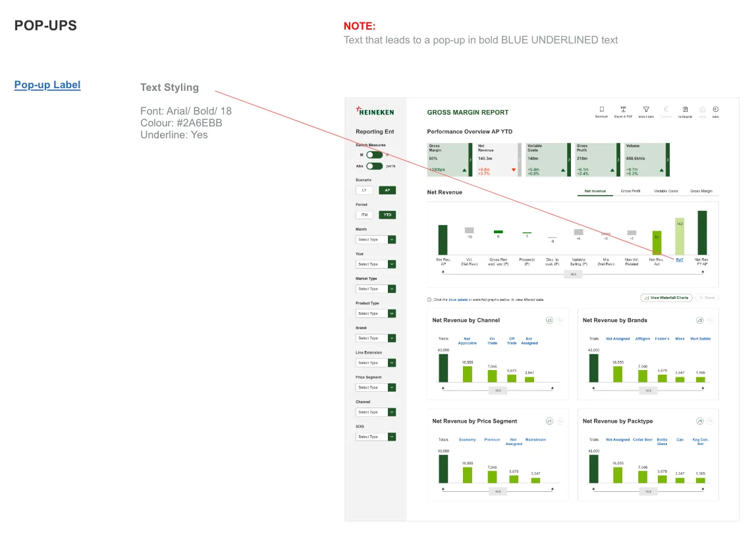Open the Line Extension dropdown
This screenshot has width=756, height=536.
point(375,362)
